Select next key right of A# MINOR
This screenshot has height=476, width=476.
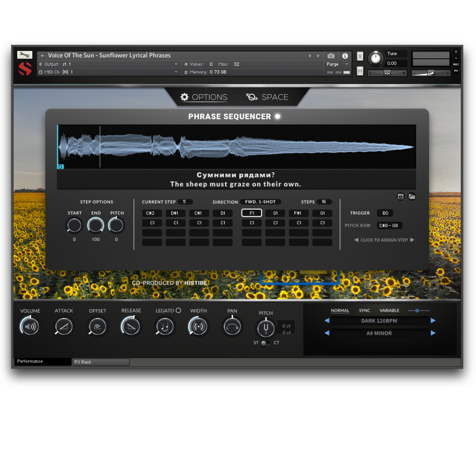(433, 333)
